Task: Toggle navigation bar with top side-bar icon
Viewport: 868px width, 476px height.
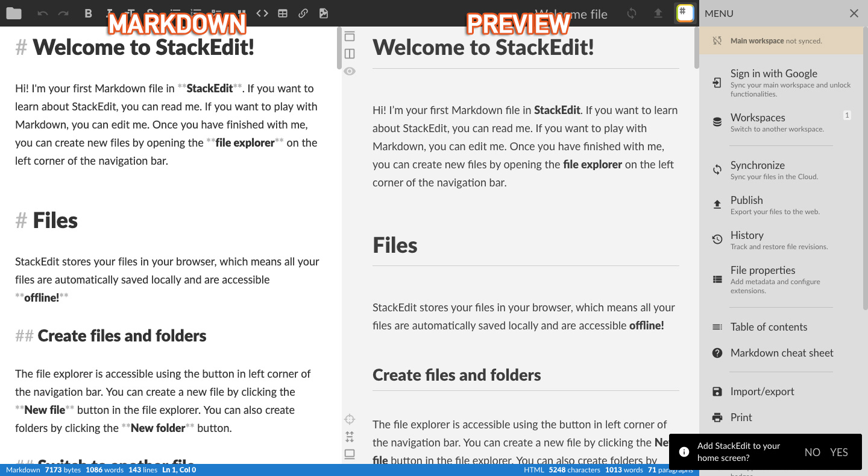Action: 350,36
